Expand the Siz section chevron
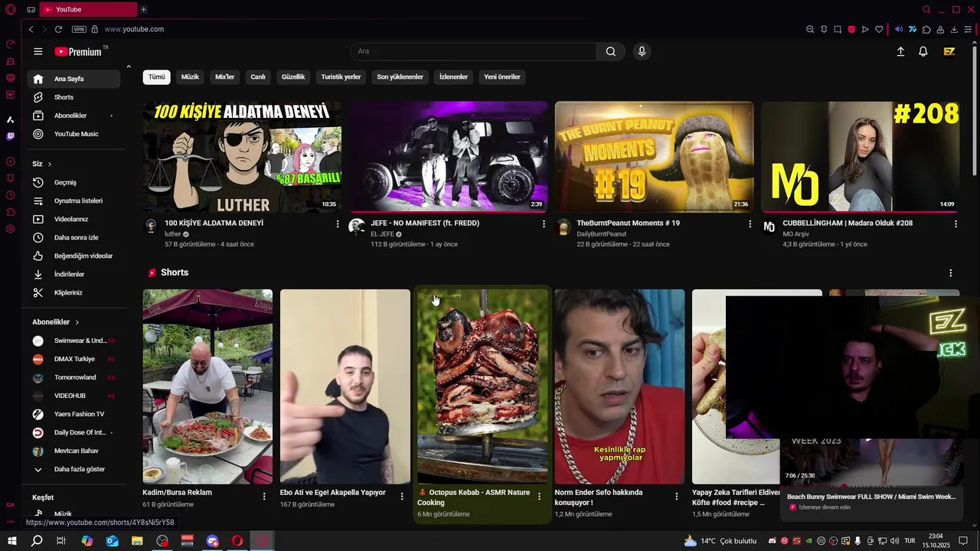Viewport: 980px width, 551px height. click(50, 164)
